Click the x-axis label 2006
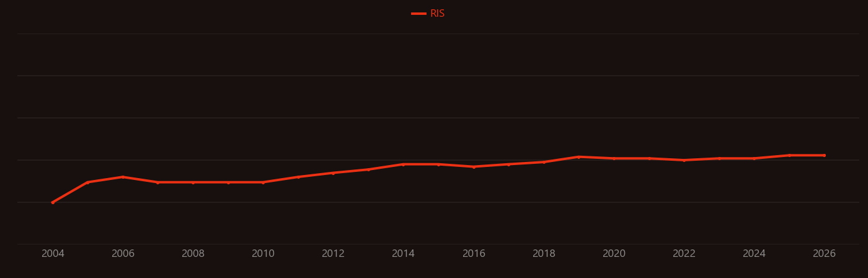 123,254
